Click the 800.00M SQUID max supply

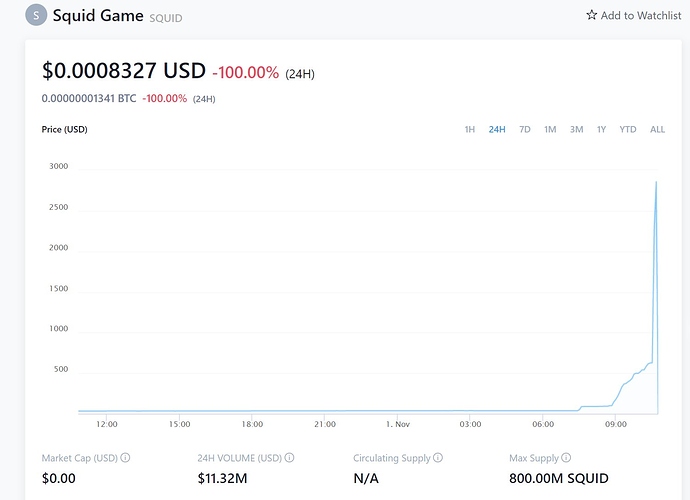click(x=559, y=478)
